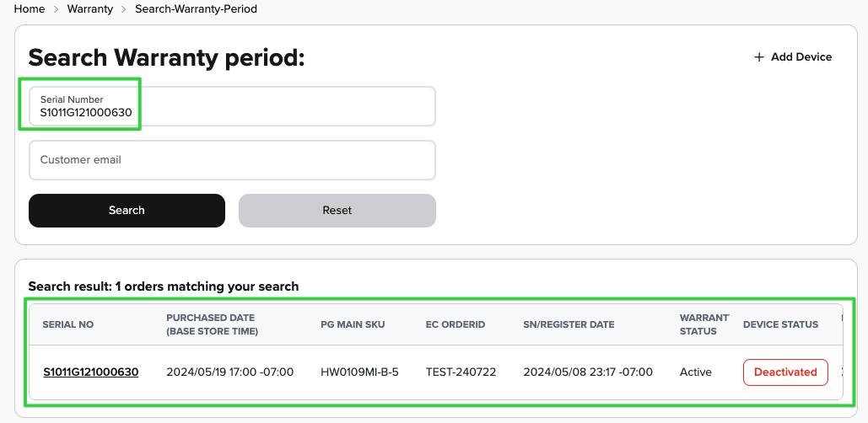868x423 pixels.
Task: Open the Warranty breadcrumb link
Action: [90, 8]
